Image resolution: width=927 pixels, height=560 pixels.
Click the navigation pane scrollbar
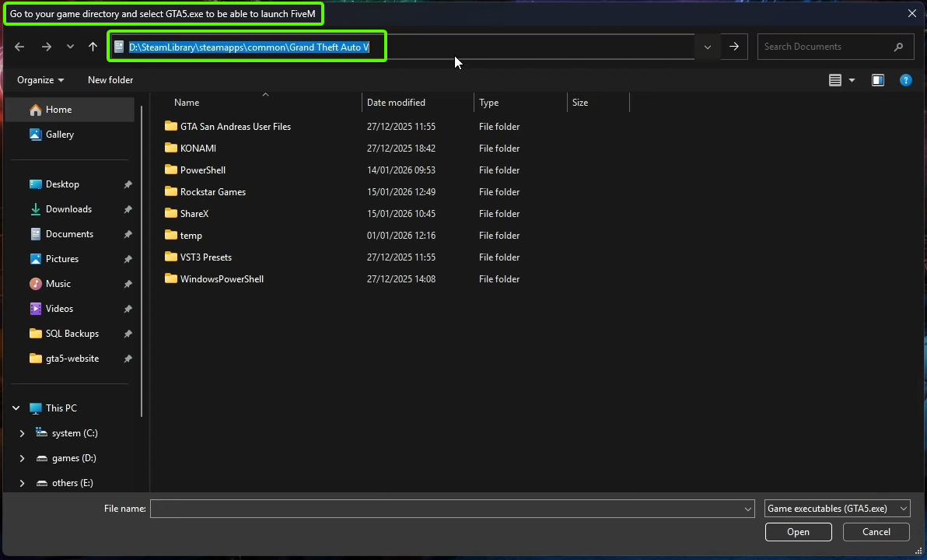142,261
